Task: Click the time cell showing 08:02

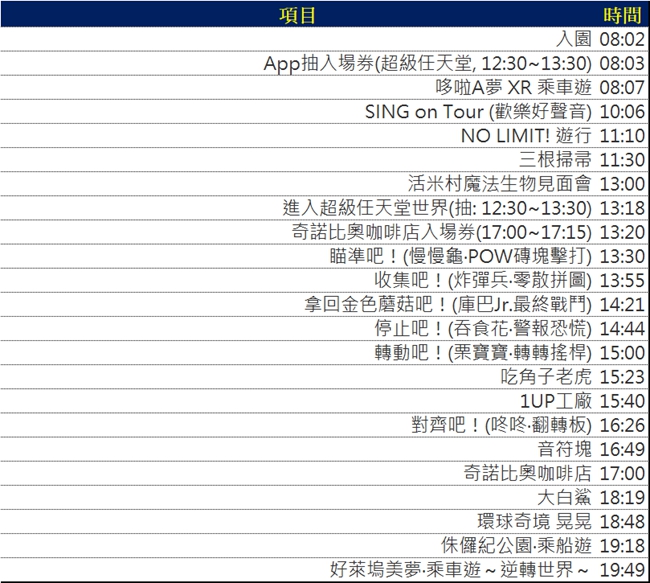Action: 622,39
